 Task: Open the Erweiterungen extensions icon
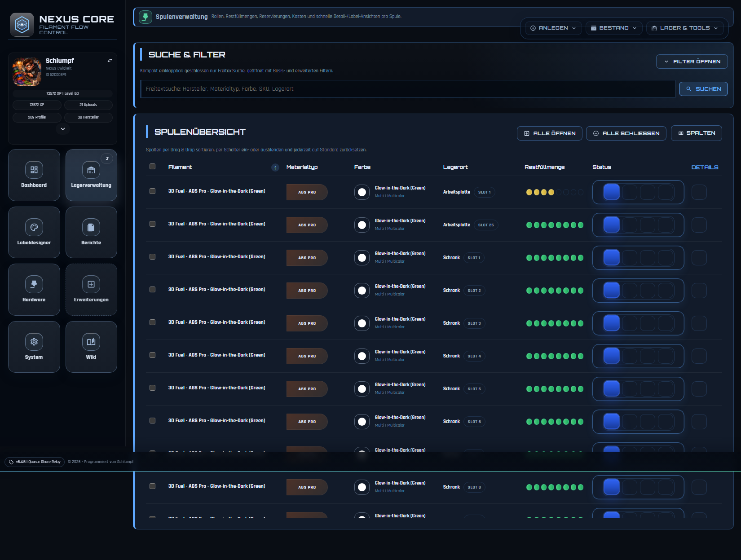91,285
